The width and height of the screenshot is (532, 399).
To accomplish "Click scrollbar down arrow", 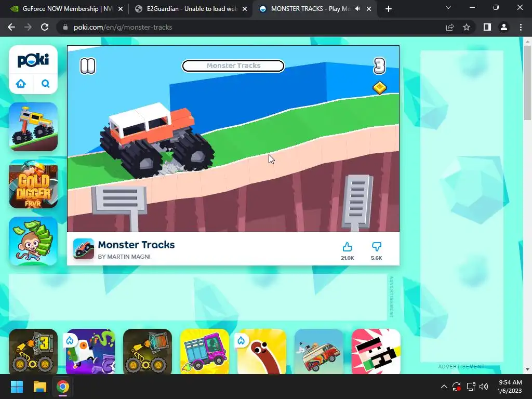I will click(x=527, y=369).
